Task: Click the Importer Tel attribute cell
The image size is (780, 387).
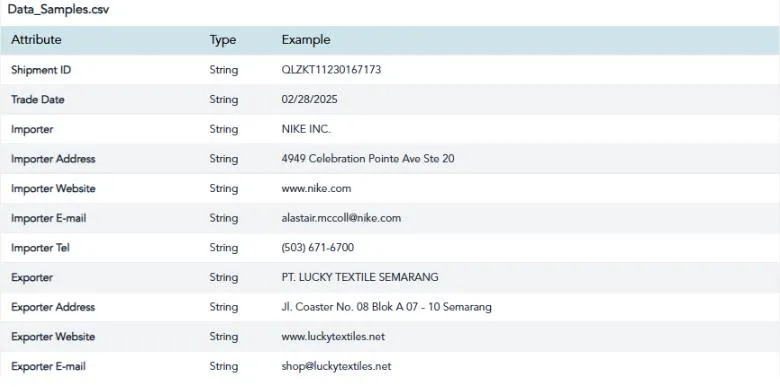Action: point(40,248)
